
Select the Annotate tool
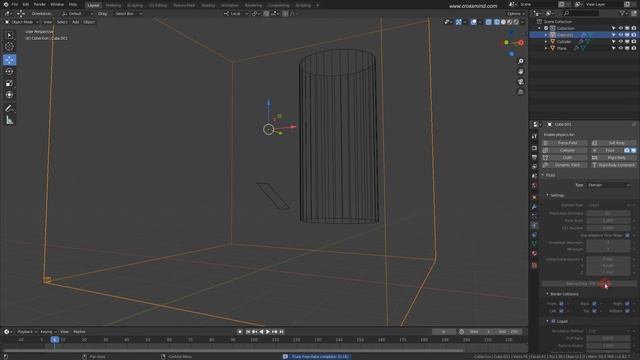9,108
